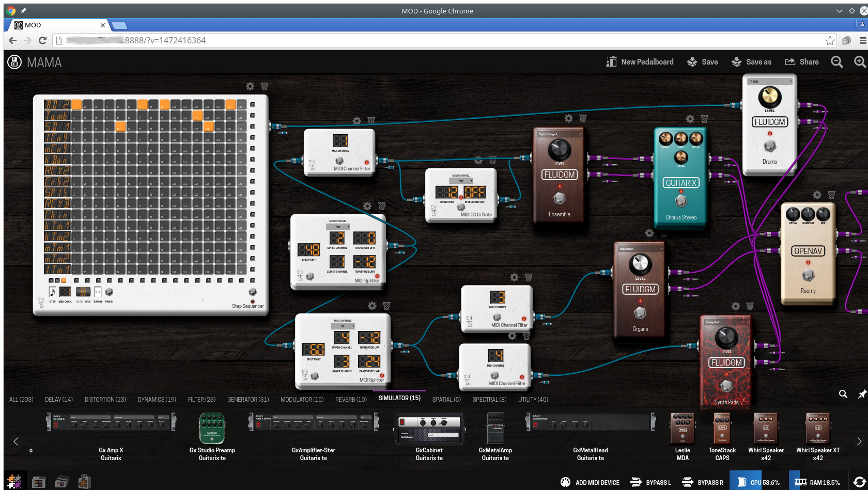Screen dimensions: 868x490
Task: Open Step Sequencer settings gear
Action: pos(250,86)
